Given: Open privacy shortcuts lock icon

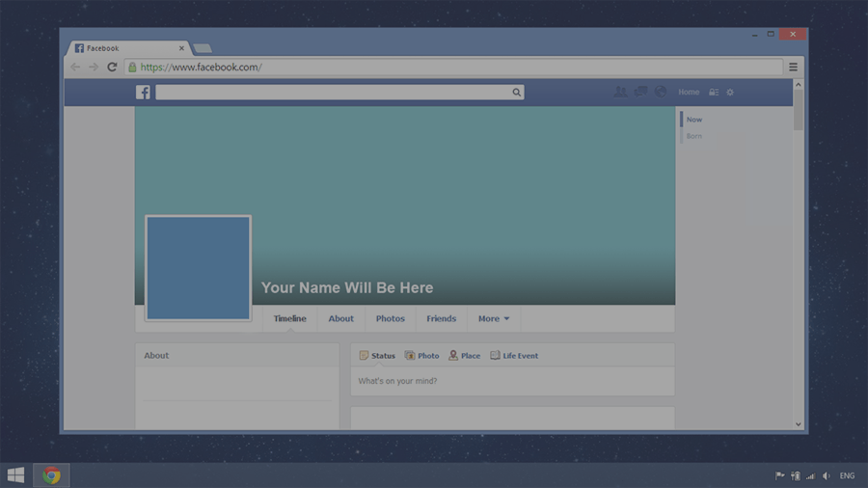Looking at the screenshot, I should 714,93.
